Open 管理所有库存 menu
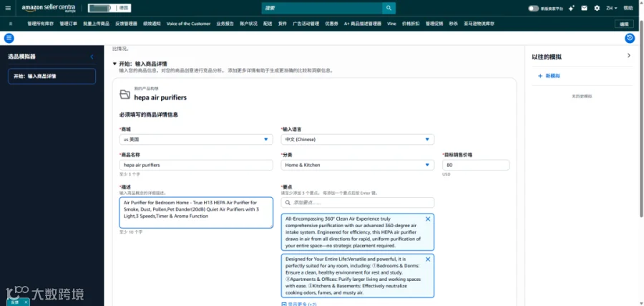Viewport: 644px width, 306px height. click(x=41, y=24)
